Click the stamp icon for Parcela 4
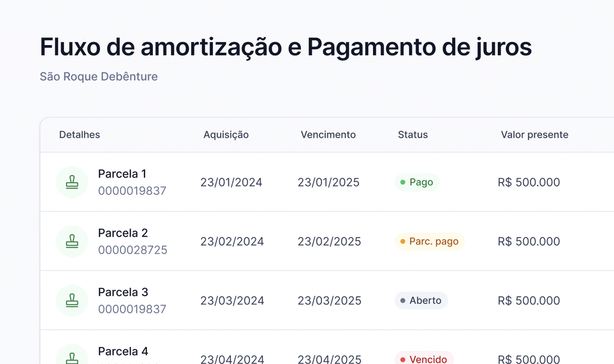This screenshot has width=614, height=364. (x=72, y=357)
